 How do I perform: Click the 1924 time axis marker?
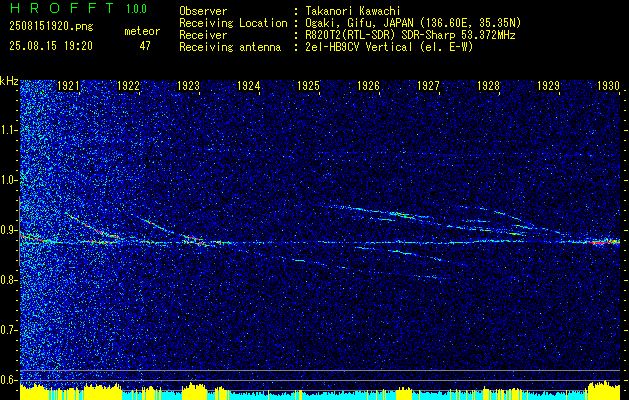click(249, 86)
